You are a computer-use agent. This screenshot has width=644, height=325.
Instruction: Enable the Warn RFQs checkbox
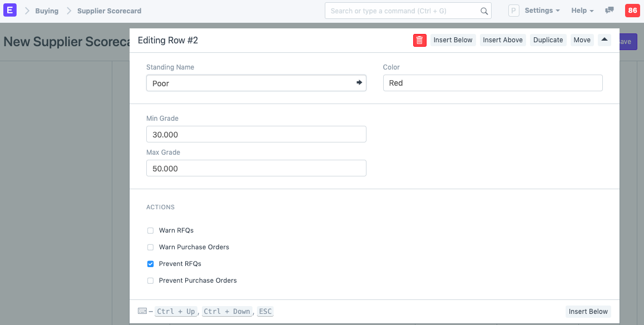tap(150, 230)
